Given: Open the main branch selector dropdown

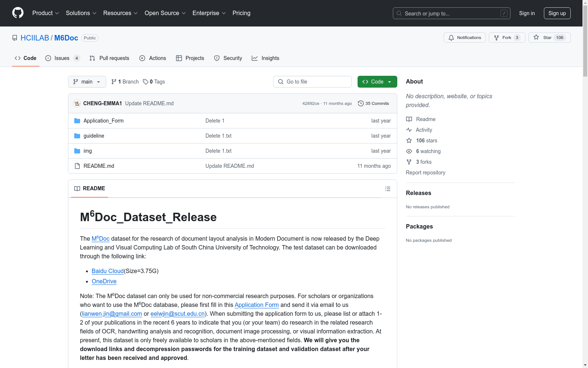Looking at the screenshot, I should pyautogui.click(x=87, y=82).
